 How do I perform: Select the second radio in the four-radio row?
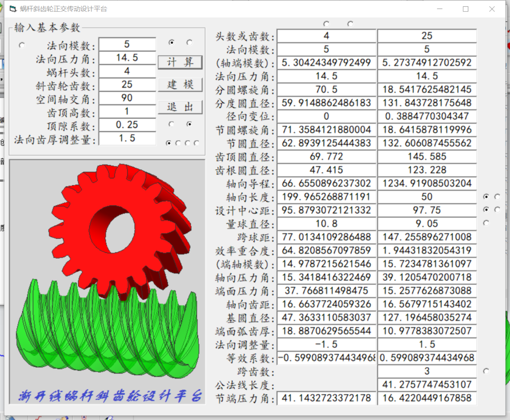click(178, 143)
